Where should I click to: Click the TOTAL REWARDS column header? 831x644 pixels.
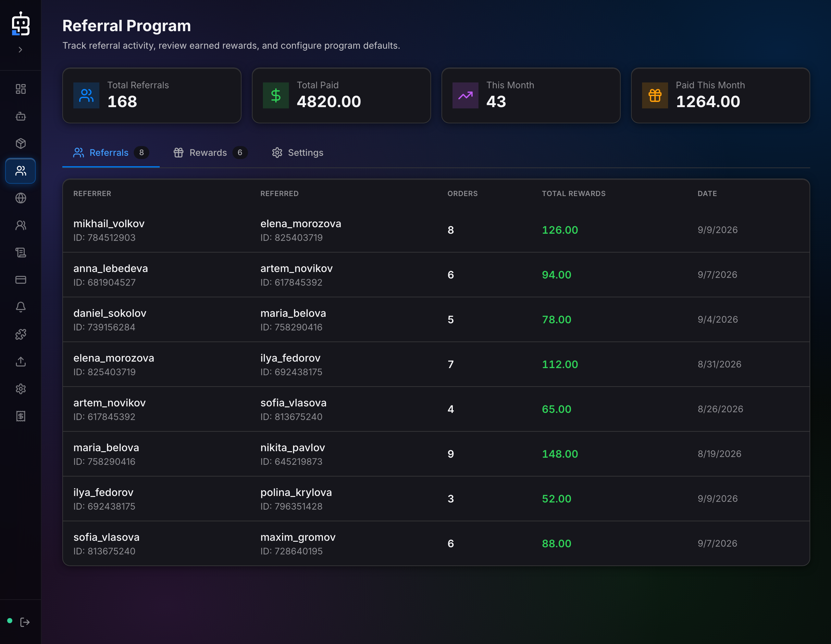(x=574, y=193)
